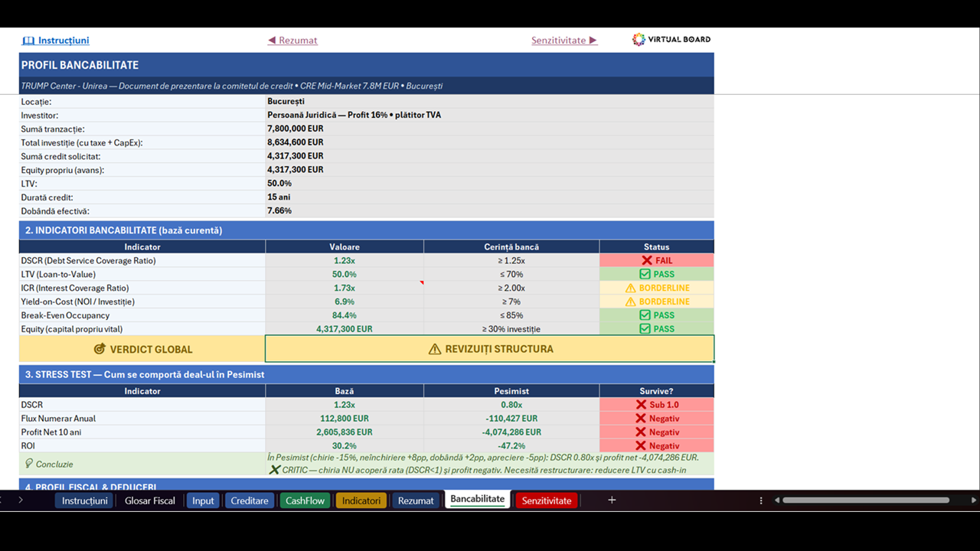Select the ≥ 1.25x bank requirement cell
Viewport: 980px width, 551px height.
point(511,261)
